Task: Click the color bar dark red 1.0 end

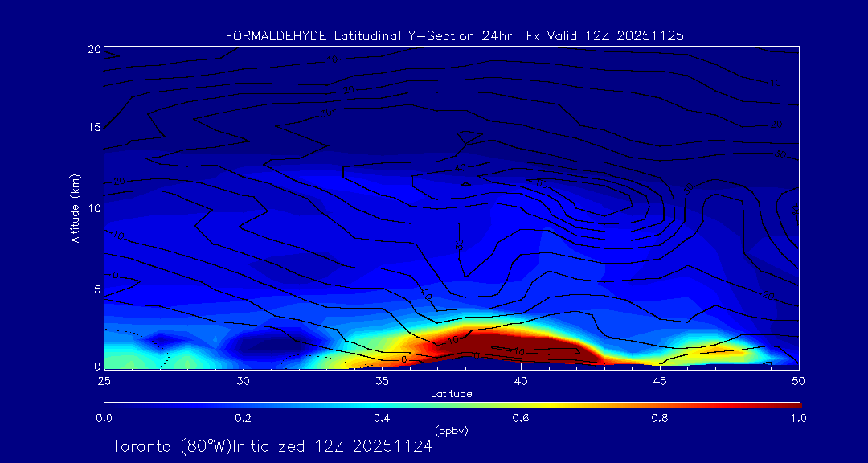Action: [797, 405]
